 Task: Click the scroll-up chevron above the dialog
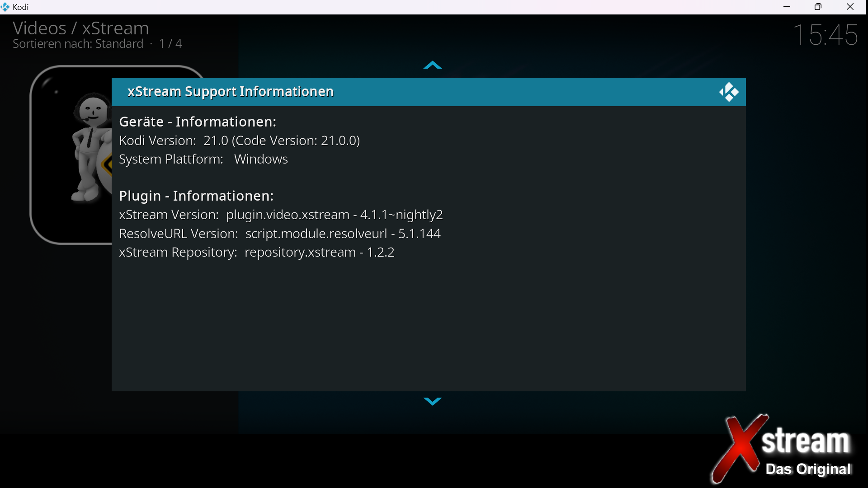432,66
